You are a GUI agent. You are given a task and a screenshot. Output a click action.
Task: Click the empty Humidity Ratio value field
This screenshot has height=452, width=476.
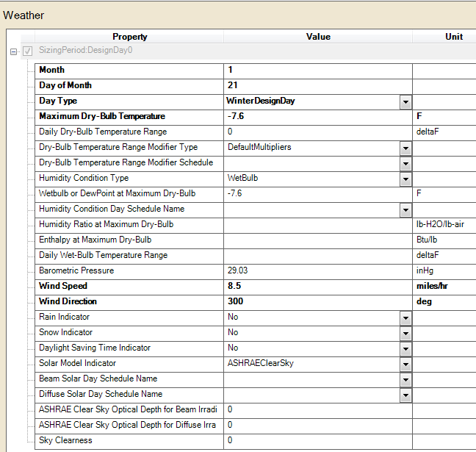pyautogui.click(x=318, y=226)
